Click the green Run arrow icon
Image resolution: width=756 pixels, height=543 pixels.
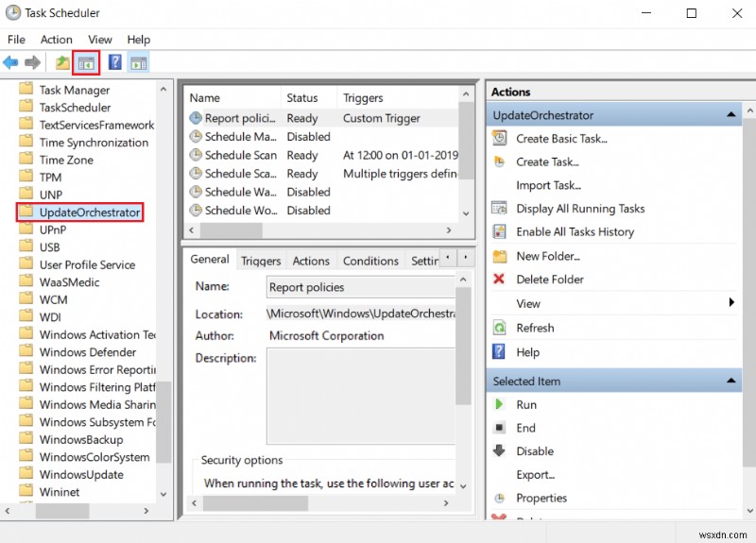click(x=499, y=404)
